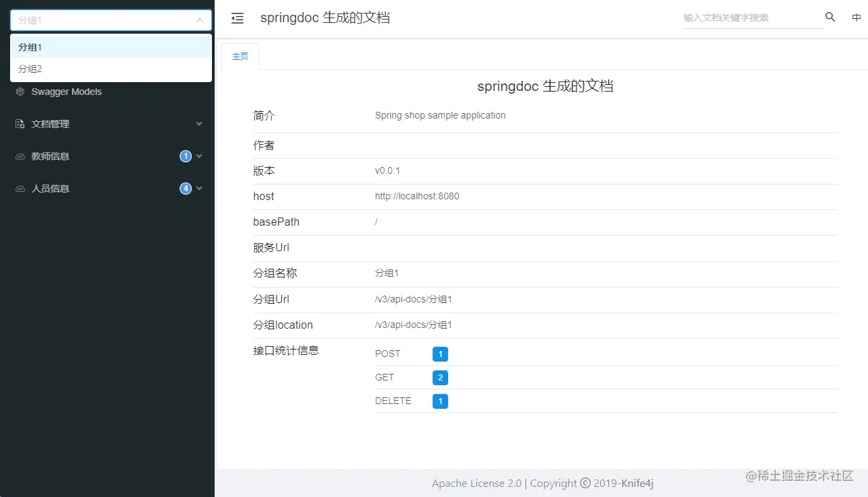Click the GET method label

pos(385,377)
